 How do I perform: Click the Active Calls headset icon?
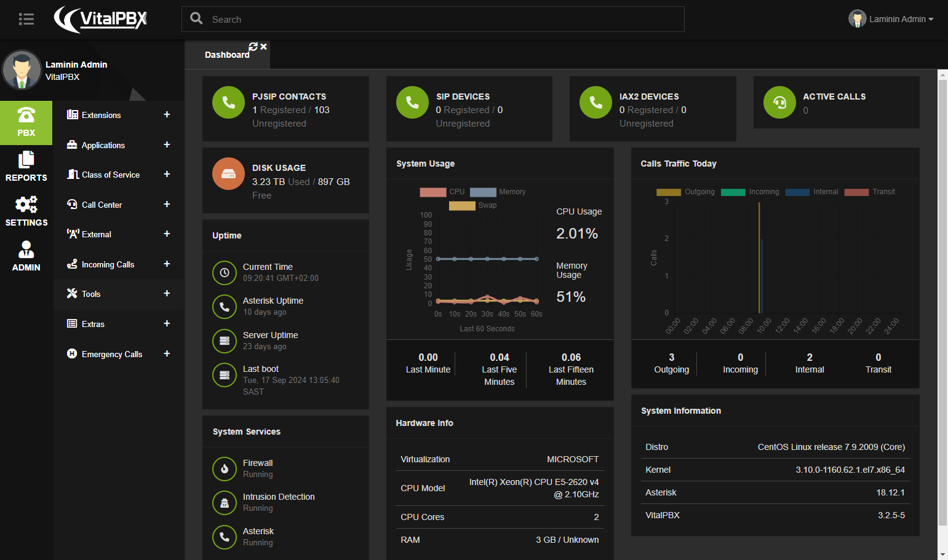click(779, 102)
